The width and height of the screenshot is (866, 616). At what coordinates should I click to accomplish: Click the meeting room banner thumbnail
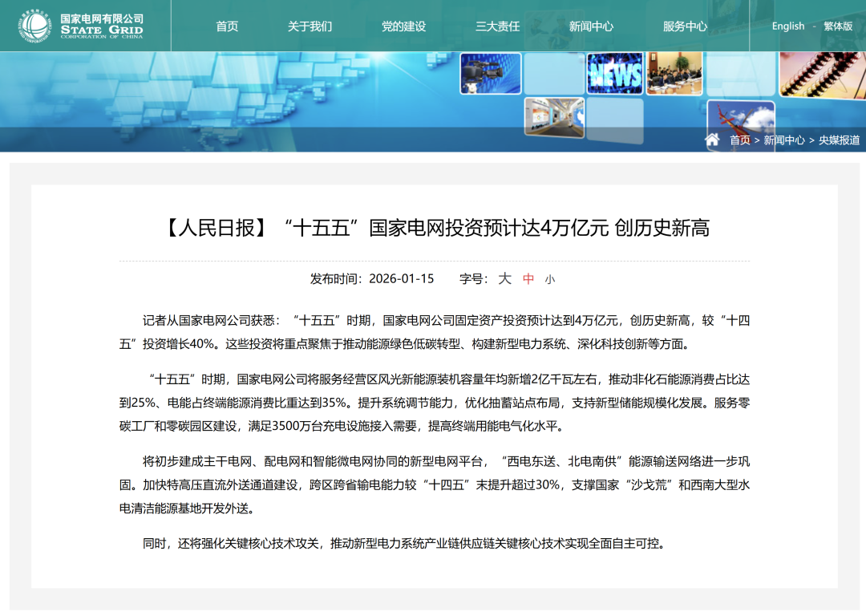(674, 73)
